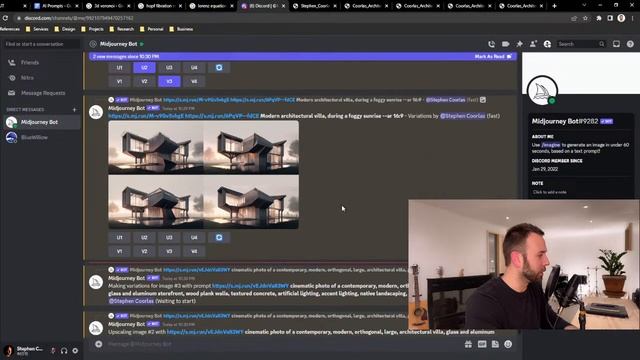Click U1 below the foggy sunrise villa images

tap(120, 238)
